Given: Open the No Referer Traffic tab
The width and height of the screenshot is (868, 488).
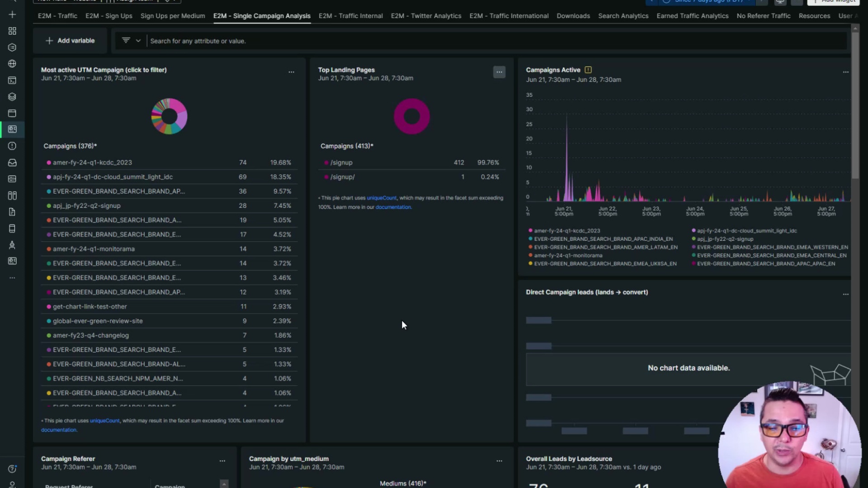Looking at the screenshot, I should (764, 16).
